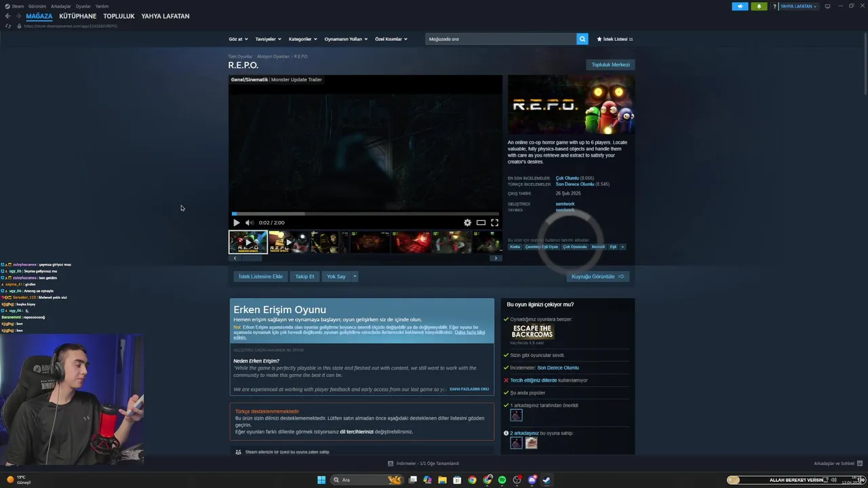Open the dropdown arrow beside Yok Say

point(355,277)
